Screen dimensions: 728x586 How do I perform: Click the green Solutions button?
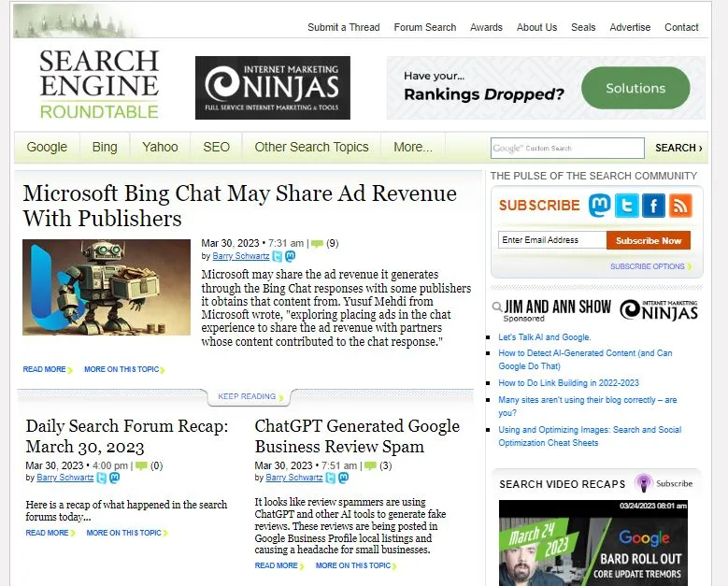(635, 88)
